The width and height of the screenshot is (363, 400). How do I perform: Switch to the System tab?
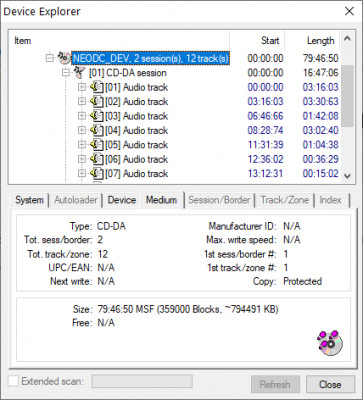coord(29,200)
